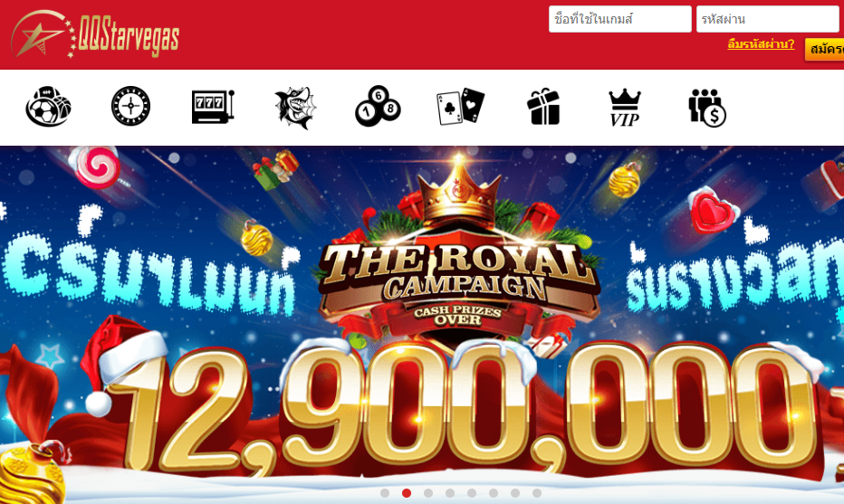Open the VIP crown icon
The height and width of the screenshot is (504, 844).
(624, 108)
